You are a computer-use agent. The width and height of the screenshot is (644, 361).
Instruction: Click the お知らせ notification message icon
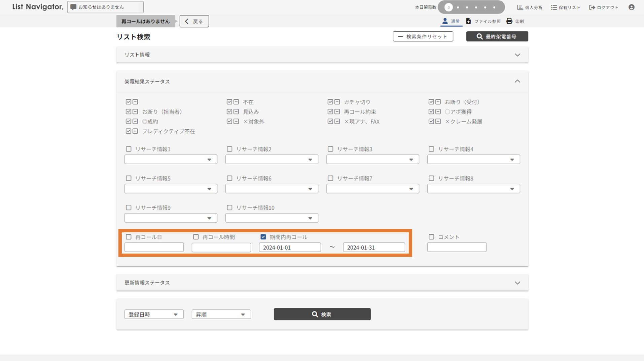[x=73, y=7]
